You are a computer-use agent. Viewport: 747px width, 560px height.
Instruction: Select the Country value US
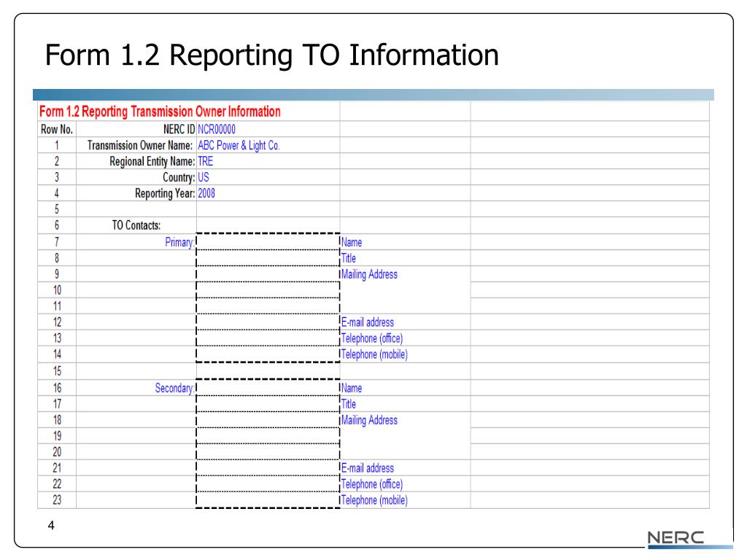[204, 177]
